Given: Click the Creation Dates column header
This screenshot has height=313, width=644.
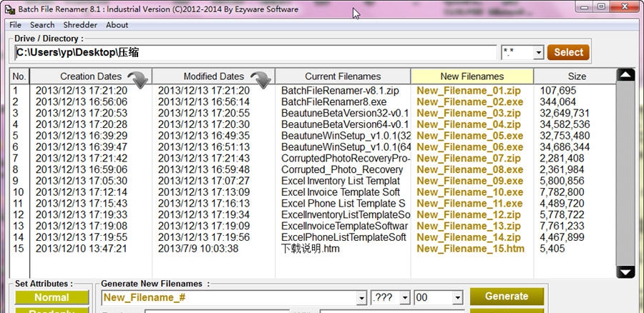Looking at the screenshot, I should point(91,76).
